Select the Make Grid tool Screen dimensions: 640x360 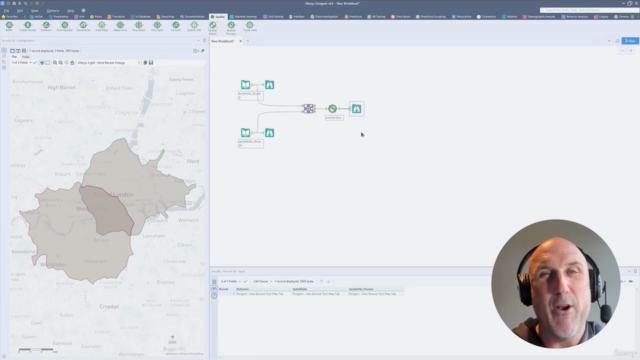pos(120,26)
